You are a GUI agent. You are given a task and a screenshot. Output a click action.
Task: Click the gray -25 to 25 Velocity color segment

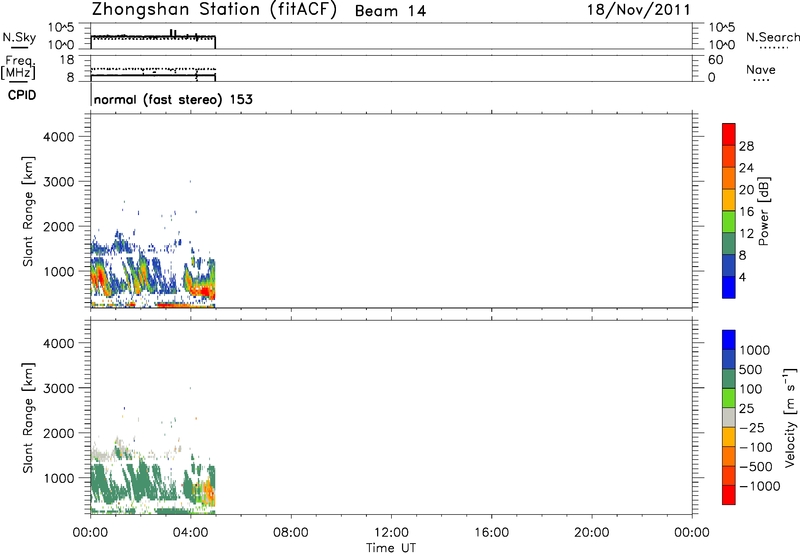coord(729,417)
